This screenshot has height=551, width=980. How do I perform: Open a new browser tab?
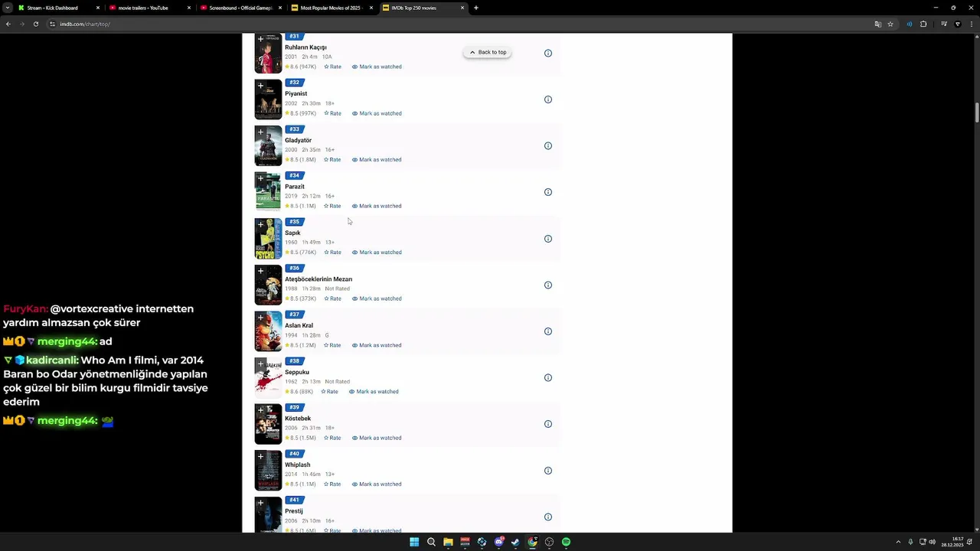pyautogui.click(x=476, y=8)
